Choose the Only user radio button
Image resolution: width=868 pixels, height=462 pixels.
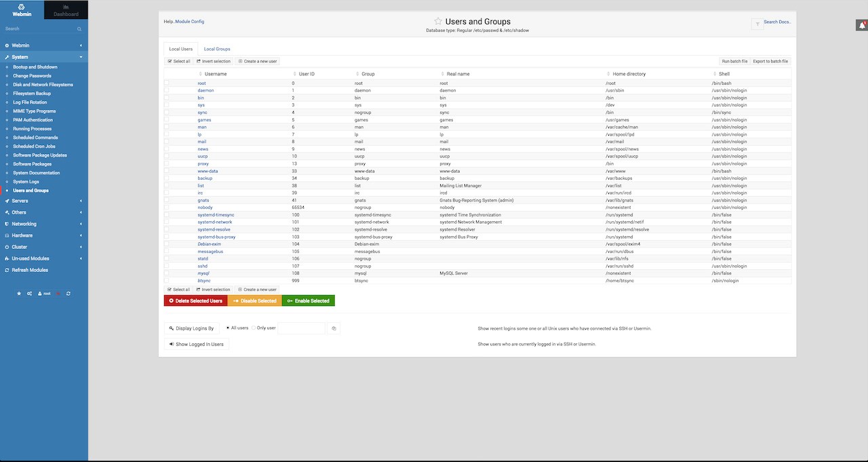(252, 328)
